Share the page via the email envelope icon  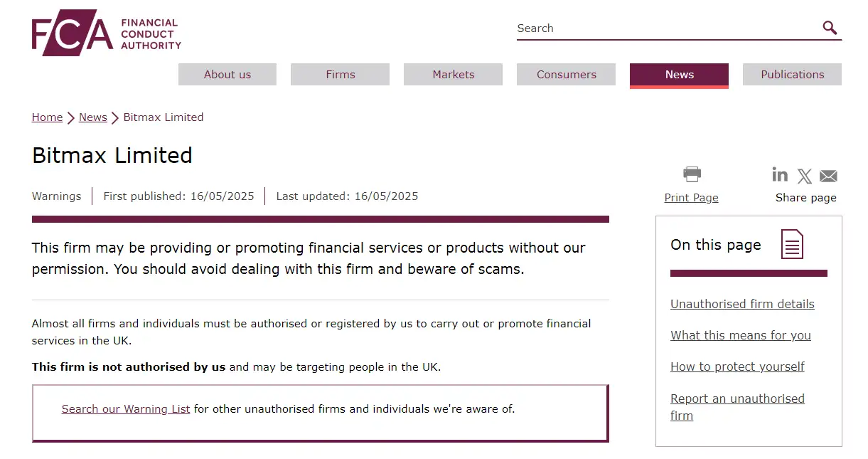click(828, 176)
